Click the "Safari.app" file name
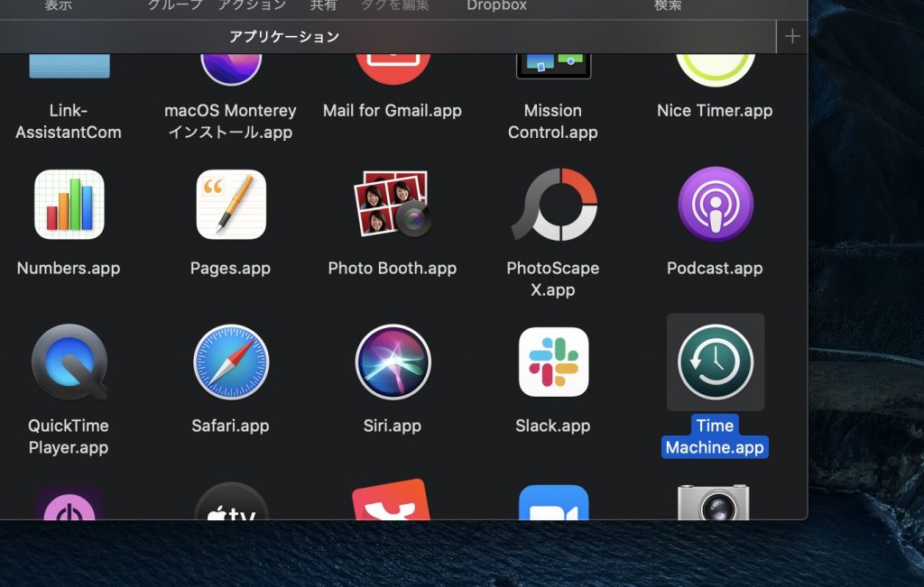The width and height of the screenshot is (924, 587). tap(230, 426)
